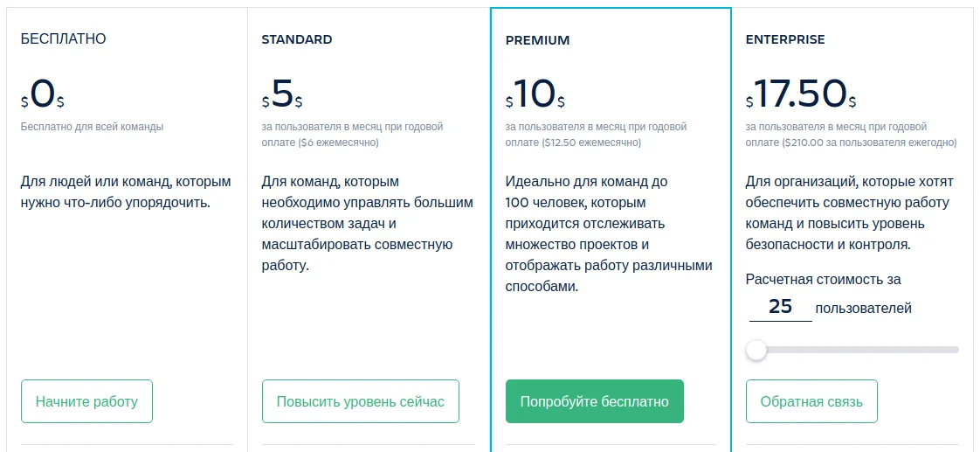Viewport: 980px width, 452px height.
Task: Focus the 25 users input field
Action: tap(781, 307)
